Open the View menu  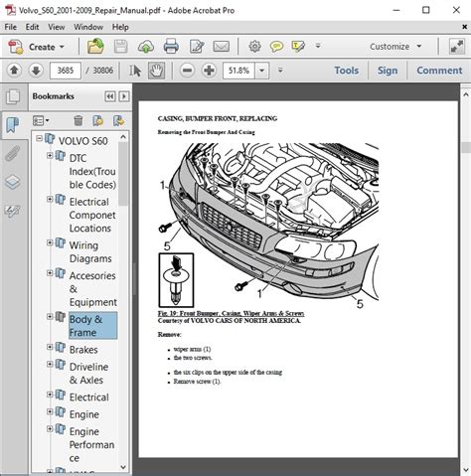[x=57, y=27]
